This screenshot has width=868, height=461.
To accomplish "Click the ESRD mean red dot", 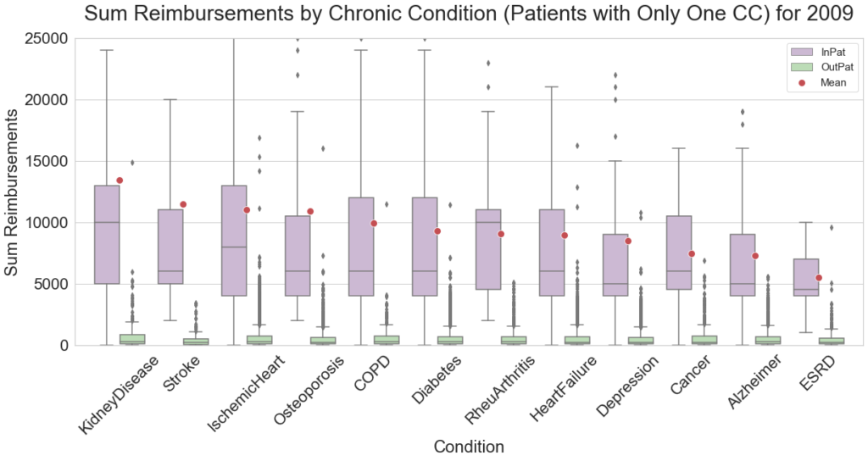I will point(819,278).
